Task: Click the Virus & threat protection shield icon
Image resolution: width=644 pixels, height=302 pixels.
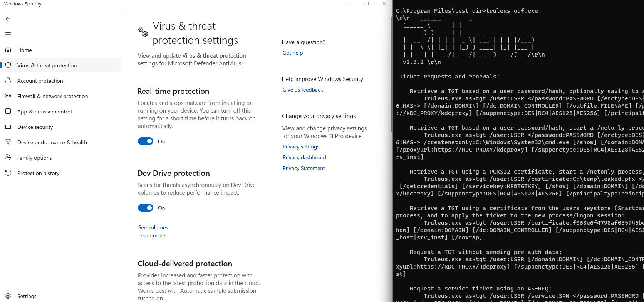Action: click(8, 65)
